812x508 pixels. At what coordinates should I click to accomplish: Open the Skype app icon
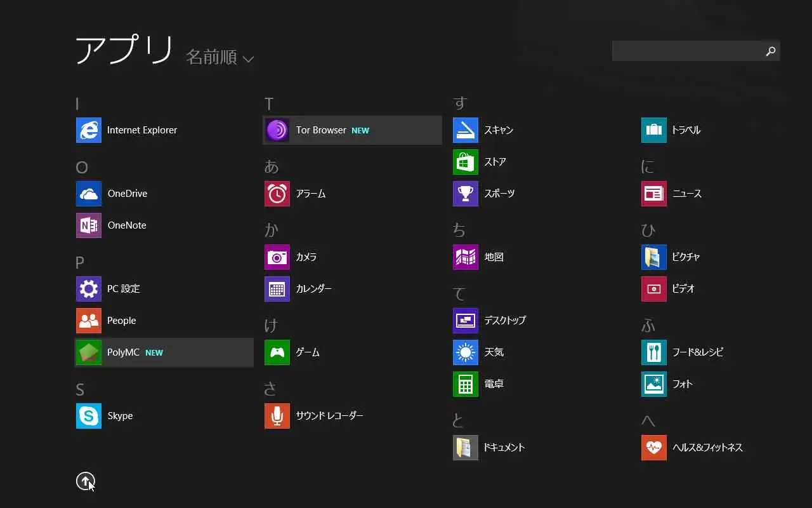tap(89, 416)
